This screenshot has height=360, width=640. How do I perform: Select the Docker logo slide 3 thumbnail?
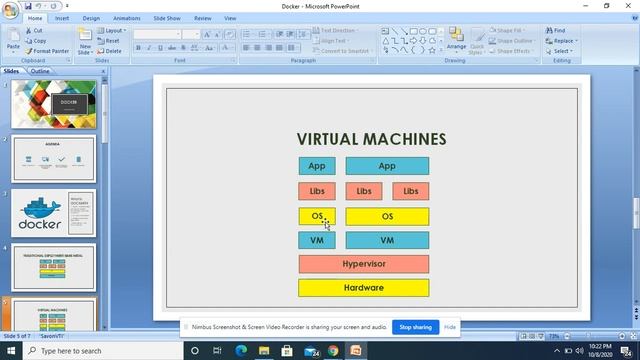pyautogui.click(x=53, y=213)
